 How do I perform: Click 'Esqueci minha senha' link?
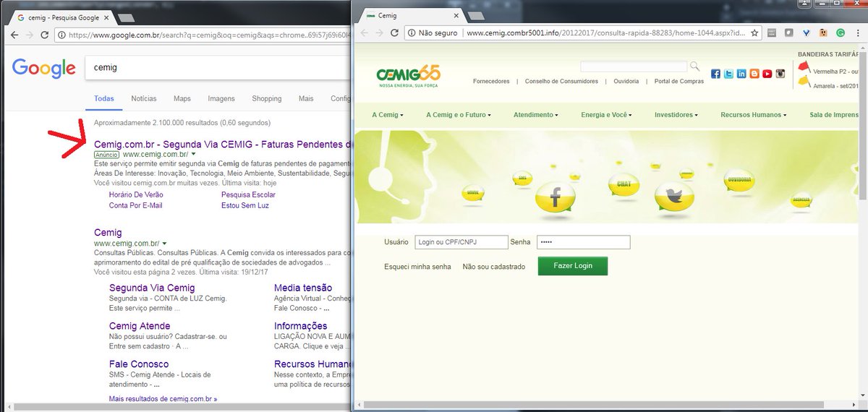[417, 267]
